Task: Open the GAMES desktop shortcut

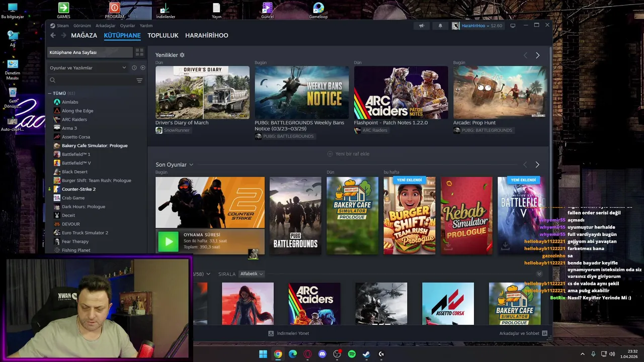Action: point(63,11)
